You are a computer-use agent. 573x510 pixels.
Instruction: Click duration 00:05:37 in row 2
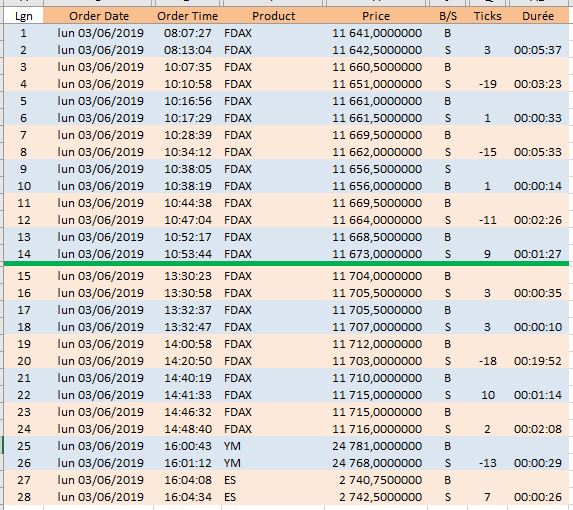click(x=538, y=50)
